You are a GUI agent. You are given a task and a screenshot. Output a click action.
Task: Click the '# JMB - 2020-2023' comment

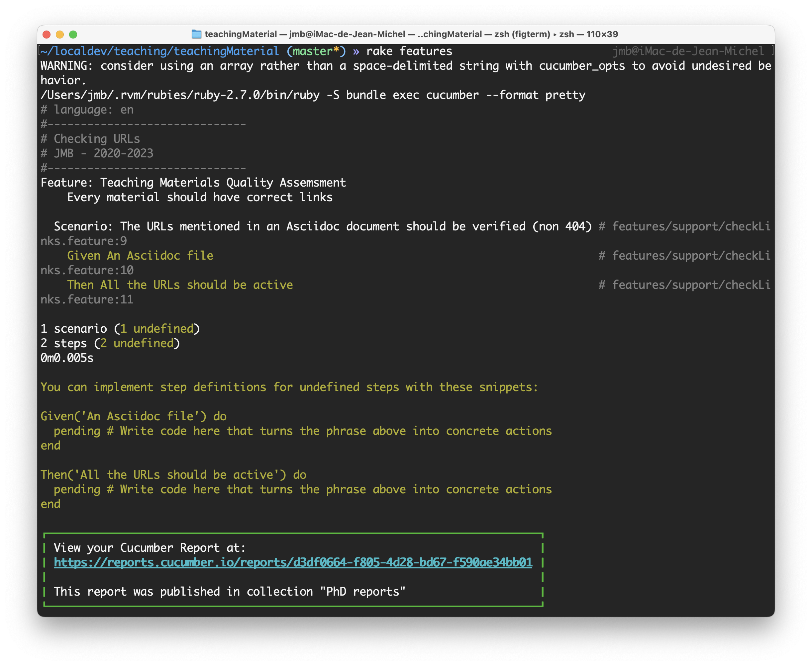coord(97,153)
